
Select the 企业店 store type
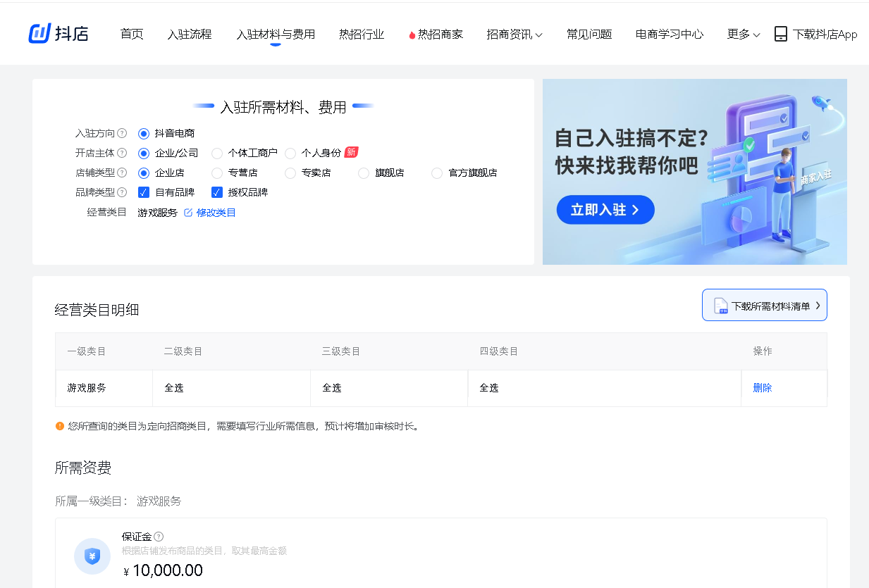(x=144, y=173)
